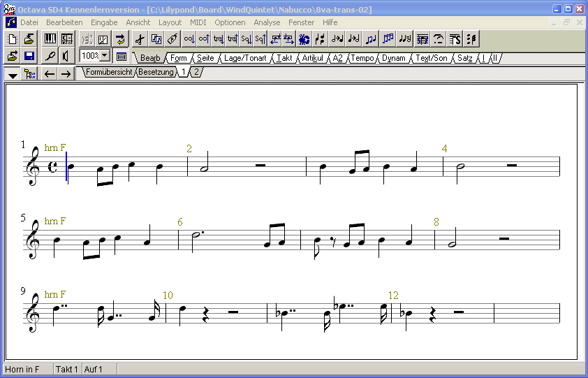Open the 100% zoom dropdown
588x378 pixels.
105,56
